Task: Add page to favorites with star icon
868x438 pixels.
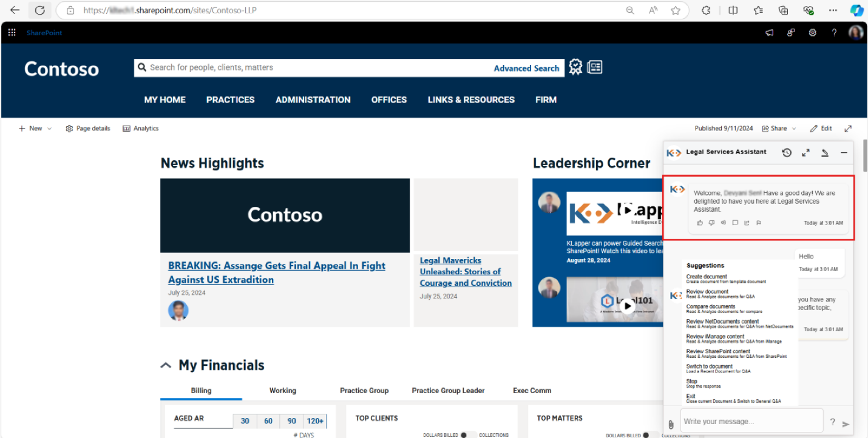Action: pyautogui.click(x=676, y=10)
